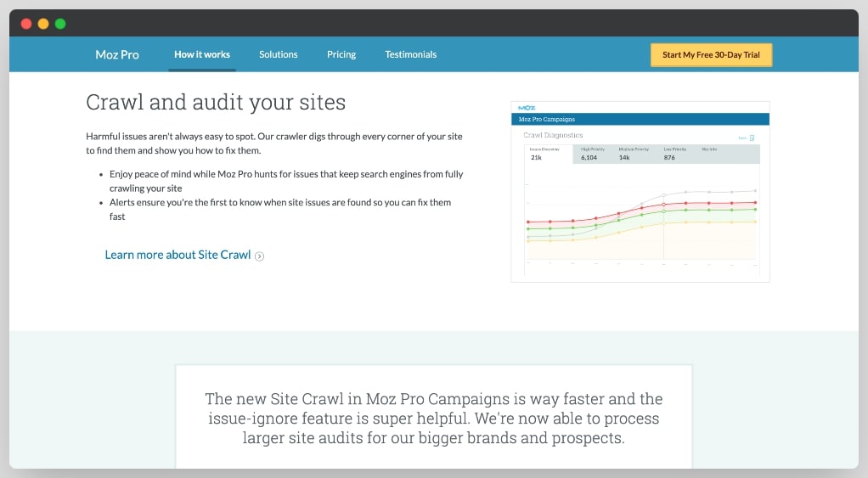Open the How it works tab
The height and width of the screenshot is (478, 868).
click(x=202, y=54)
